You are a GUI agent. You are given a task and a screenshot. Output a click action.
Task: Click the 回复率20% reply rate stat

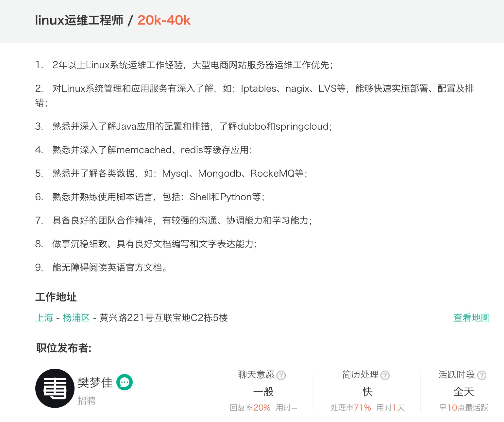click(x=250, y=408)
